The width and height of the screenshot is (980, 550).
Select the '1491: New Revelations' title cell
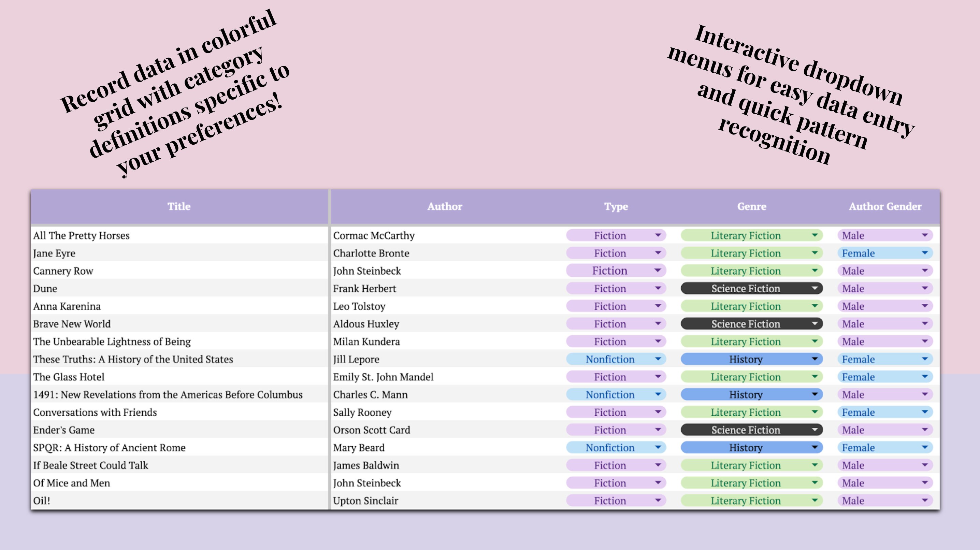pos(179,394)
